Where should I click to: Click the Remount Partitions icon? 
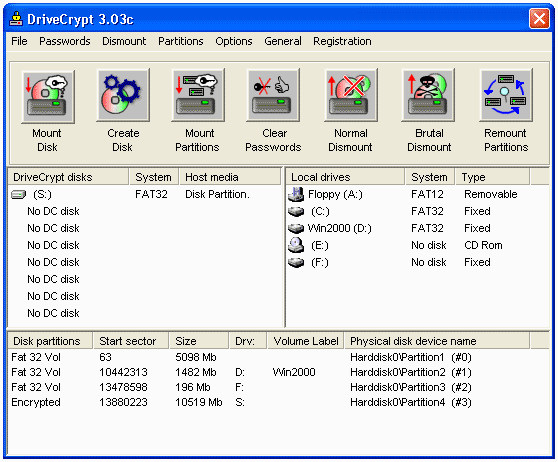pyautogui.click(x=506, y=96)
